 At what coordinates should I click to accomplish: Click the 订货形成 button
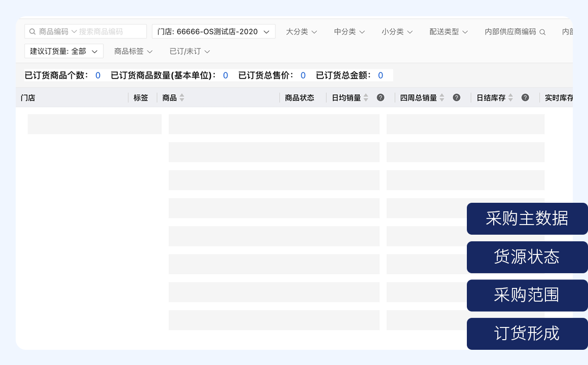(527, 334)
